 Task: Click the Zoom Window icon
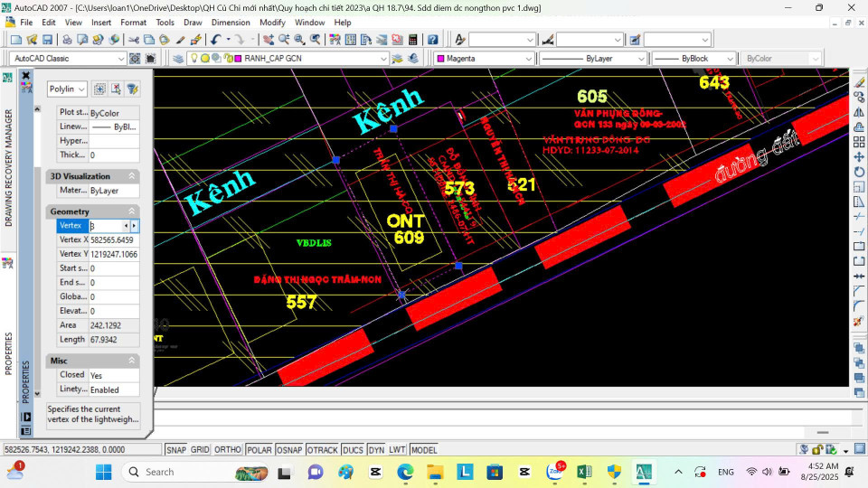pyautogui.click(x=299, y=40)
